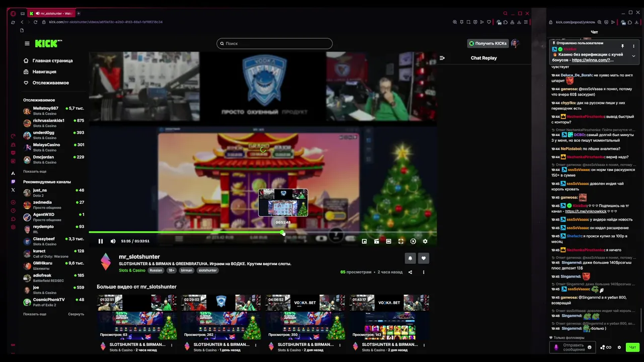This screenshot has width=644, height=362.
Task: Go back in browser navigation
Action: pyautogui.click(x=22, y=22)
